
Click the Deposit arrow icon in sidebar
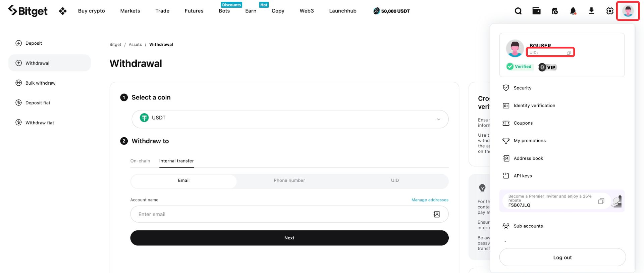pyautogui.click(x=19, y=43)
